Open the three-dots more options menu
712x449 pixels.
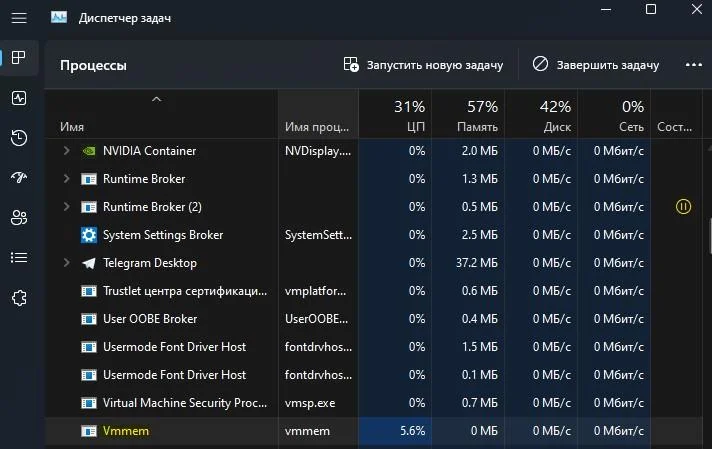click(x=693, y=65)
